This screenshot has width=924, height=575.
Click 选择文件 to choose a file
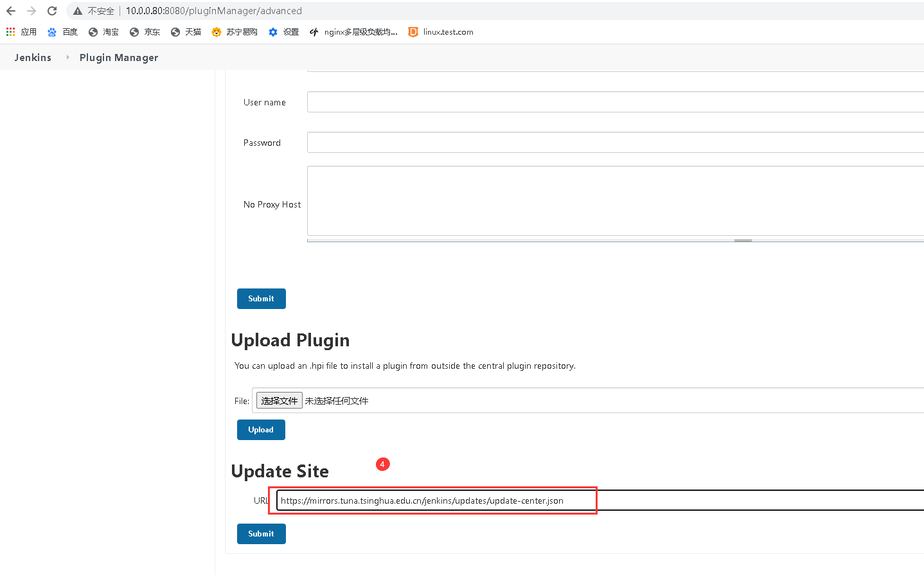[x=280, y=401]
